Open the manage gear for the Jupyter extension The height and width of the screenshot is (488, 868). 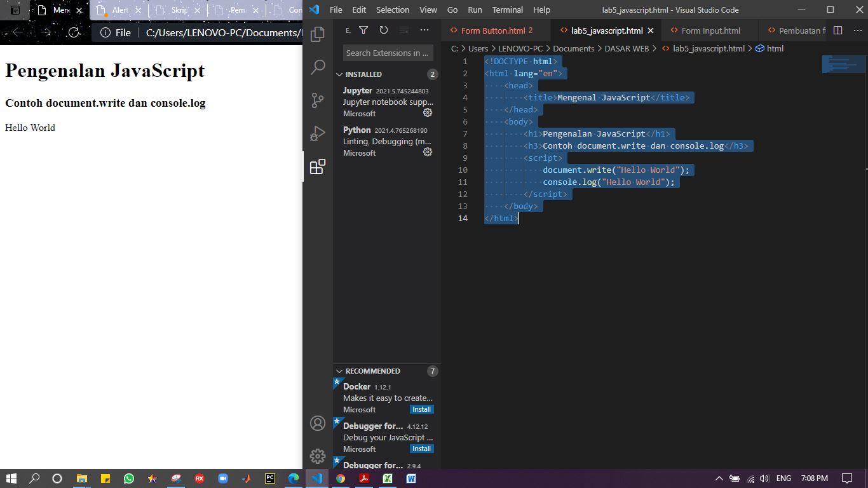point(428,112)
